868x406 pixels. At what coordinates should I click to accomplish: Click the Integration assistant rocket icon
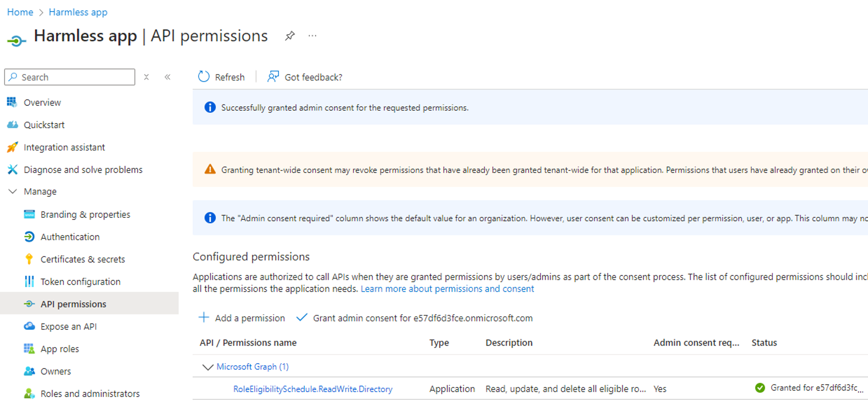13,147
